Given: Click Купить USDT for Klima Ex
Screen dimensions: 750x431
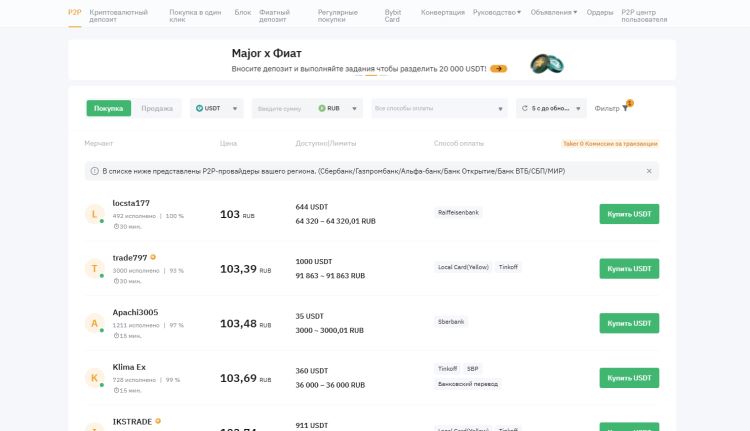Looking at the screenshot, I should [x=628, y=378].
